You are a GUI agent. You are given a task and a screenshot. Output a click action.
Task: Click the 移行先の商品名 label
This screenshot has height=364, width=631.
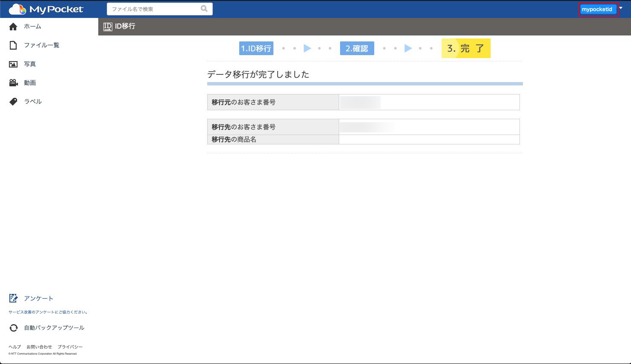point(234,139)
